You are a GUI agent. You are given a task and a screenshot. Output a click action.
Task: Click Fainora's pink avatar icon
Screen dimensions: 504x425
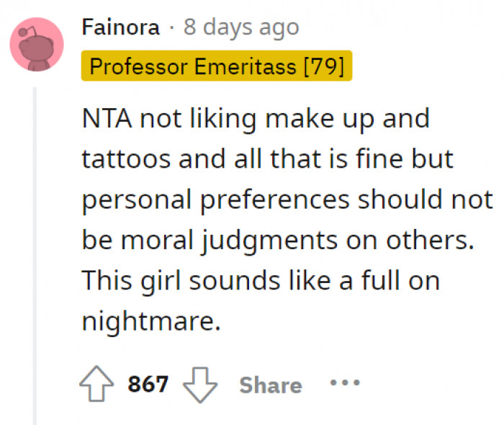[37, 45]
